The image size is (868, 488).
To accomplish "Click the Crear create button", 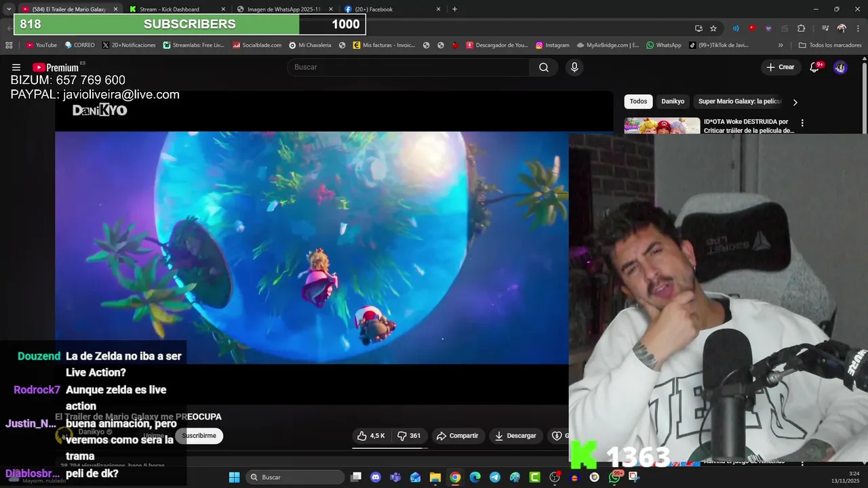I will pos(780,67).
